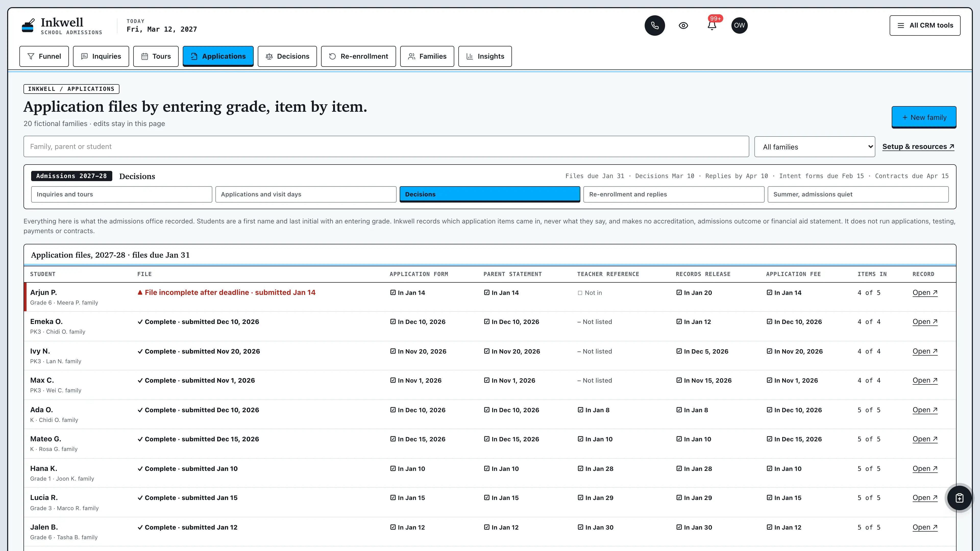Viewport: 980px width, 551px height.
Task: Open the floating clipboard note button
Action: 959,498
